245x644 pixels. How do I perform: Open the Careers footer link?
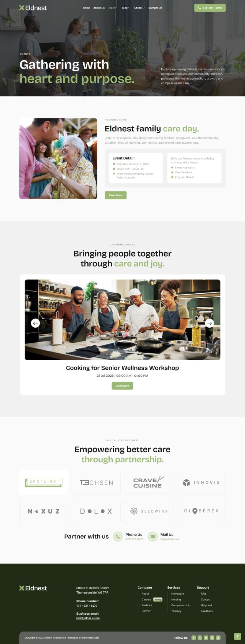[x=146, y=600]
